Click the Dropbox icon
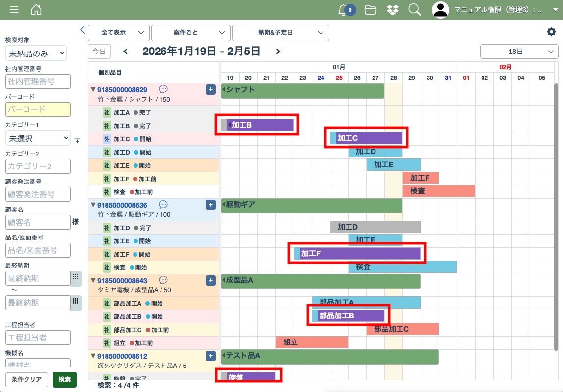The height and width of the screenshot is (392, 563). tap(393, 10)
